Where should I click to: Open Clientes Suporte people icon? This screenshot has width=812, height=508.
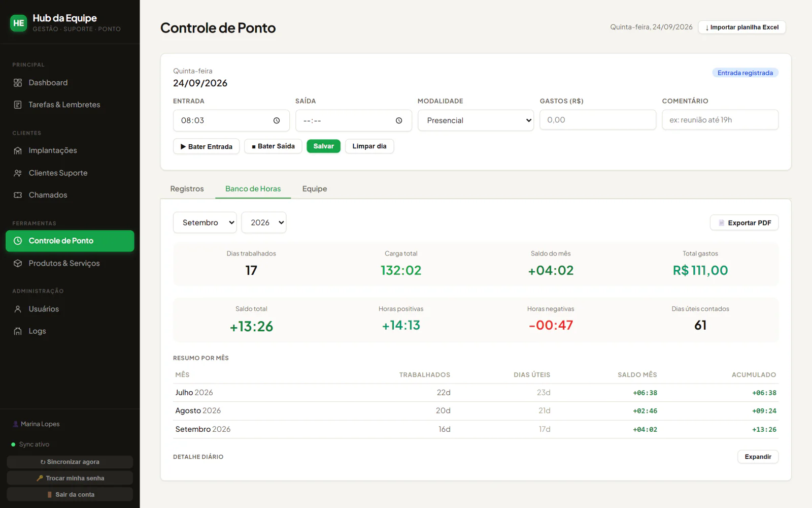click(x=18, y=173)
